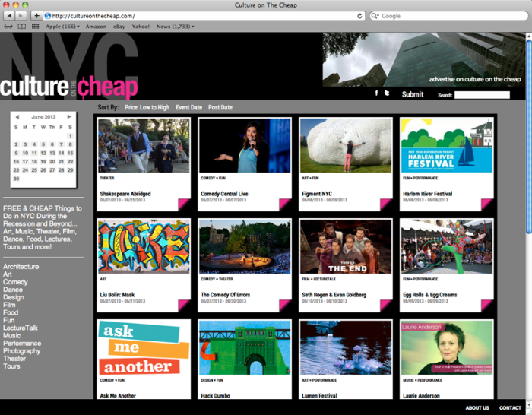
Task: Browse the Photography category
Action: point(22,351)
